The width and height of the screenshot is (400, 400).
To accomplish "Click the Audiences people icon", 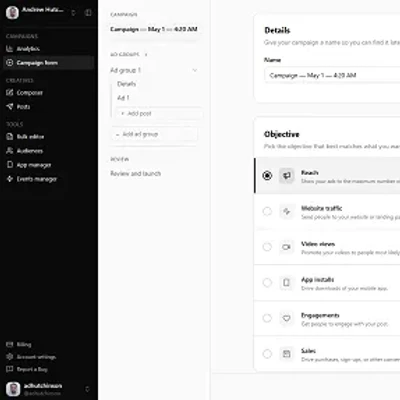I will pos(10,151).
